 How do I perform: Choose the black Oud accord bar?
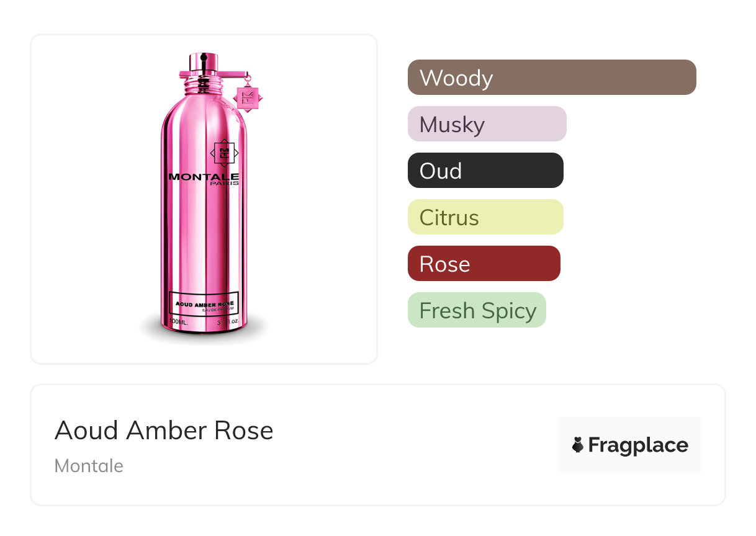(x=485, y=171)
